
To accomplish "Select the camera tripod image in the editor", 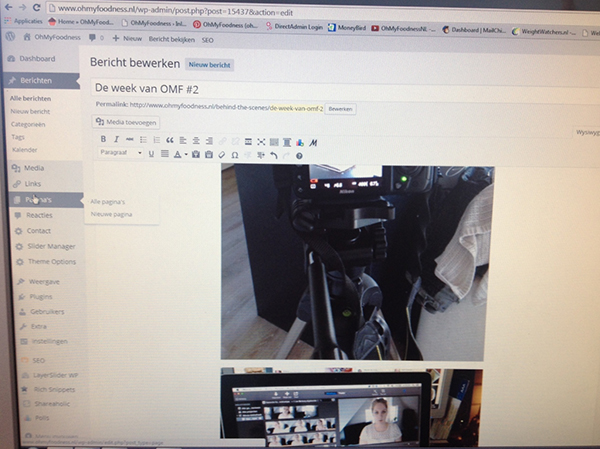I will [x=358, y=263].
